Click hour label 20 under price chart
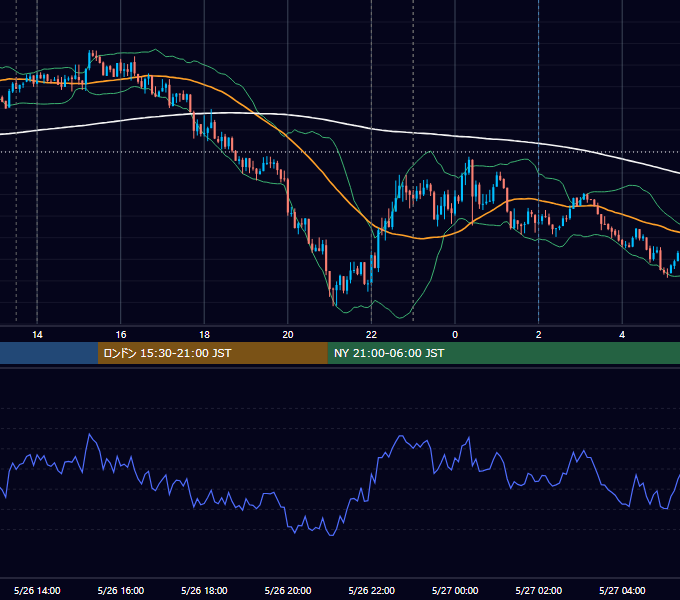 (x=288, y=335)
